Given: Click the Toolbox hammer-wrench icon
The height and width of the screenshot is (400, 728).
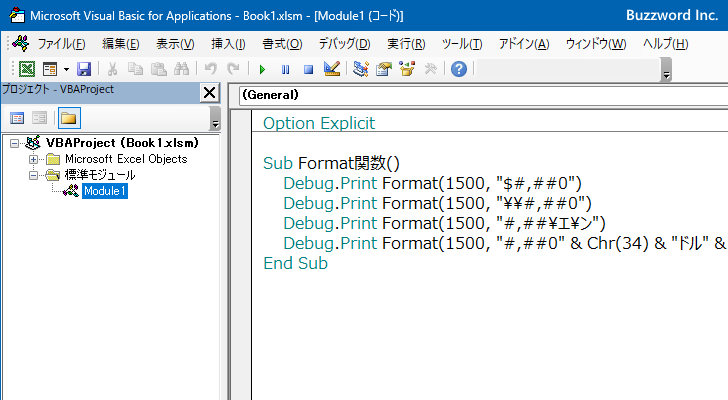Looking at the screenshot, I should point(430,69).
